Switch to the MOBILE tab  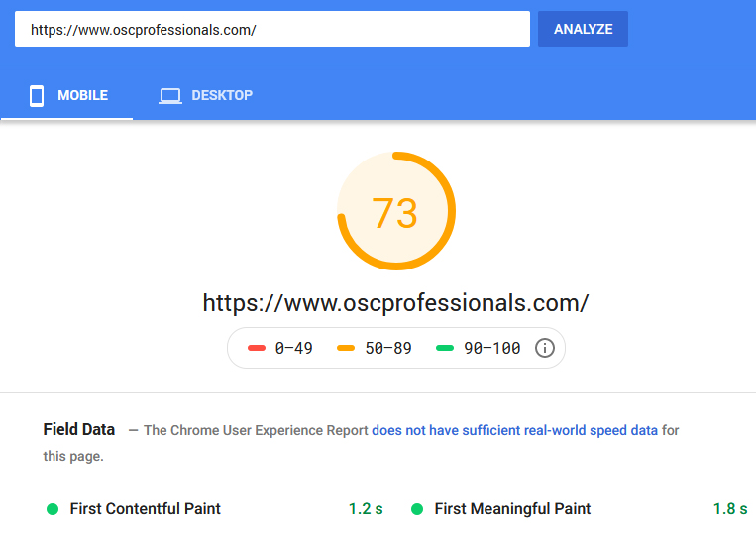tap(67, 95)
